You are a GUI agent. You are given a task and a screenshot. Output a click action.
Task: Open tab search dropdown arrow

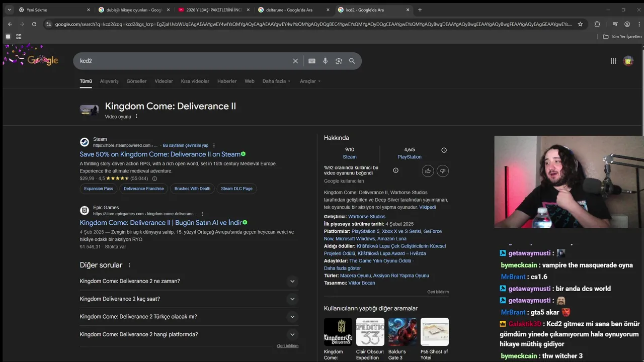point(9,10)
